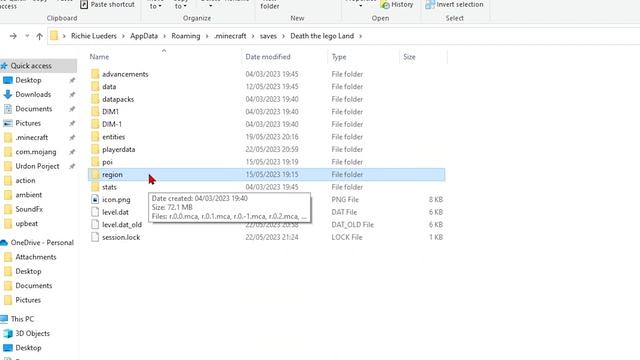The image size is (640, 360).
Task: Click the AppData breadcrumb
Action: [x=144, y=36]
